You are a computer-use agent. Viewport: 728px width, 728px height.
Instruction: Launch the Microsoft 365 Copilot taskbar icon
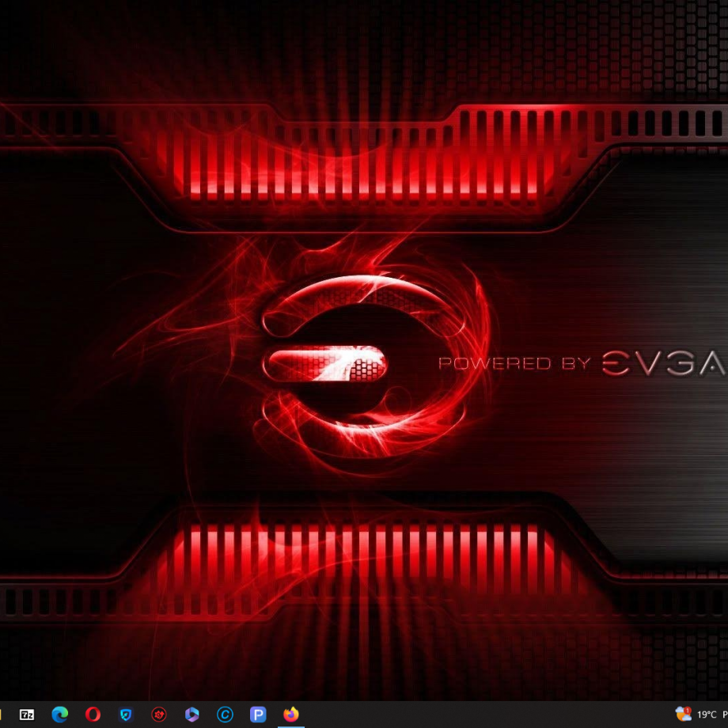point(191,715)
